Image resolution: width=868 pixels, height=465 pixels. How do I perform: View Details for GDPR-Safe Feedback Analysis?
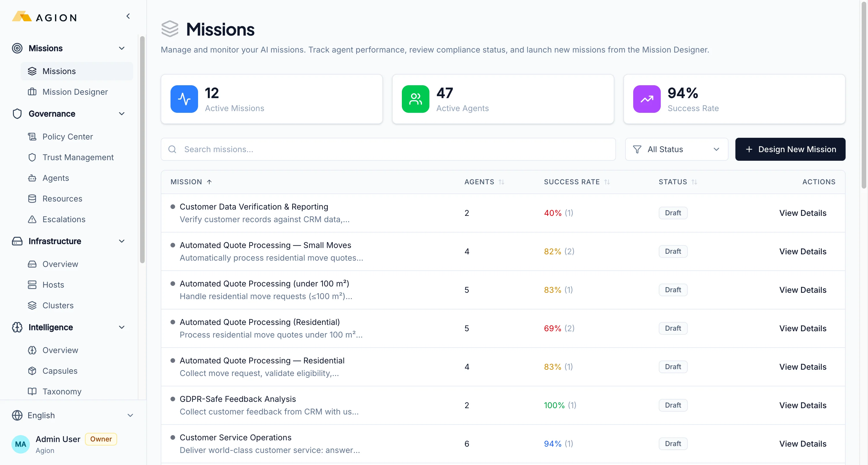(803, 405)
